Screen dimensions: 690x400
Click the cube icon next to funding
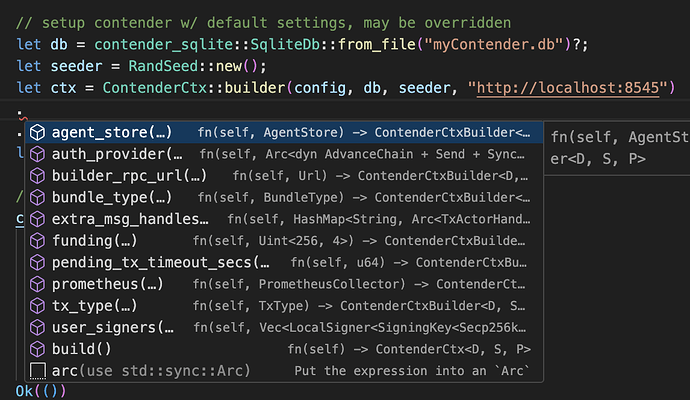[37, 241]
